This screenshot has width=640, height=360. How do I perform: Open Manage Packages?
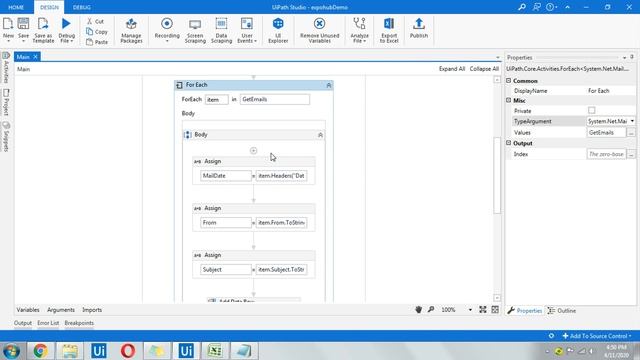click(131, 30)
